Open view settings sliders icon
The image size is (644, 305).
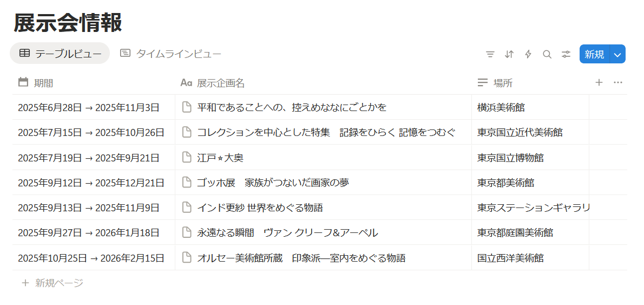[x=567, y=54]
